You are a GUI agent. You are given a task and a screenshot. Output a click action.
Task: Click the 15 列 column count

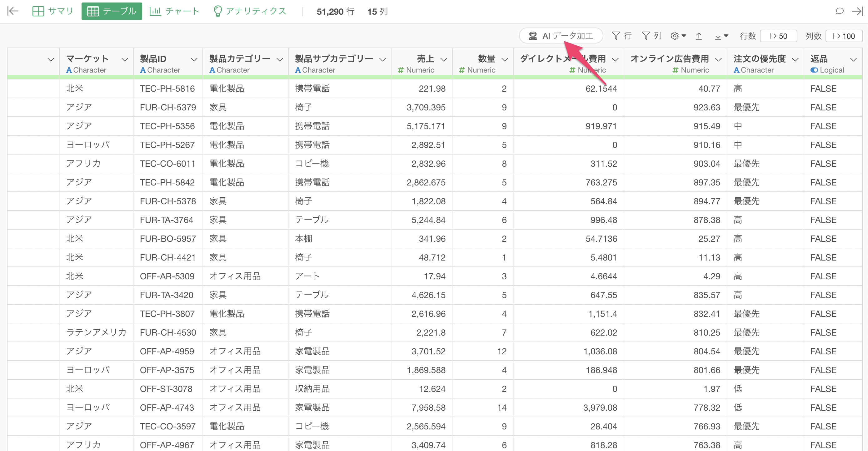pos(377,12)
